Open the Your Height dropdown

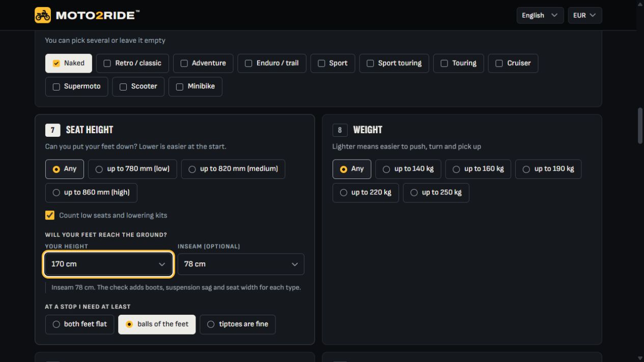click(108, 264)
